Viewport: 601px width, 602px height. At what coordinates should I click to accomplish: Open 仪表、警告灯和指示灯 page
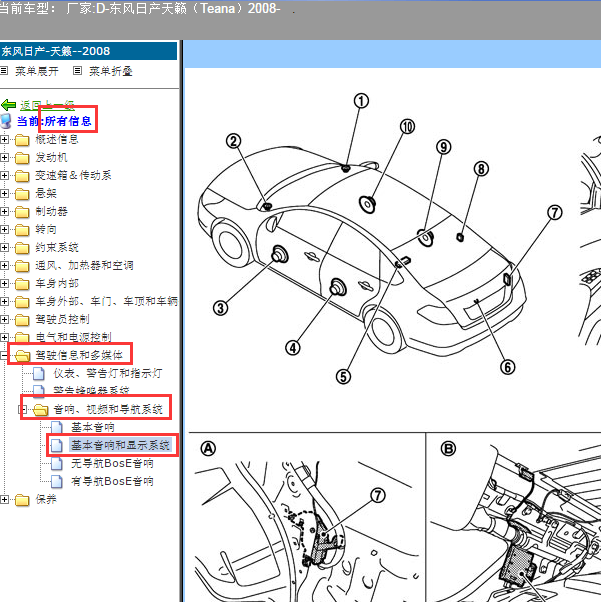[x=108, y=373]
